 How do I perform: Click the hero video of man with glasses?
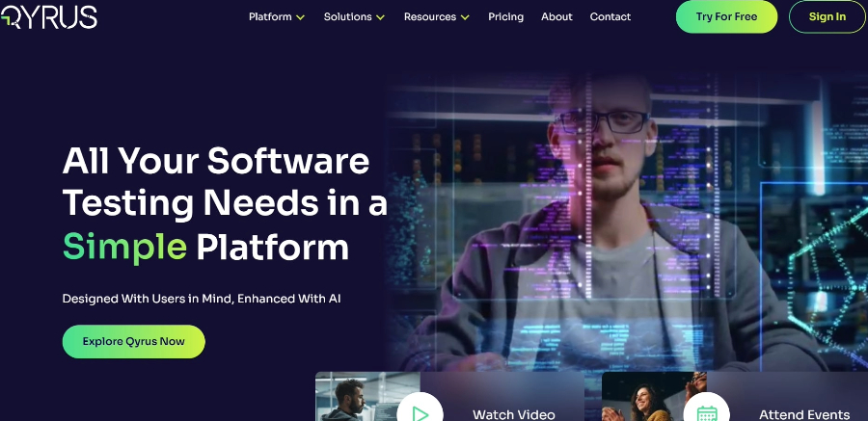pos(627,222)
